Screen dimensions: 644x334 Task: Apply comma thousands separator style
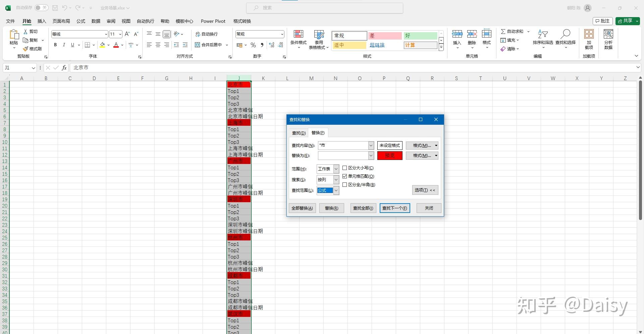coord(262,45)
